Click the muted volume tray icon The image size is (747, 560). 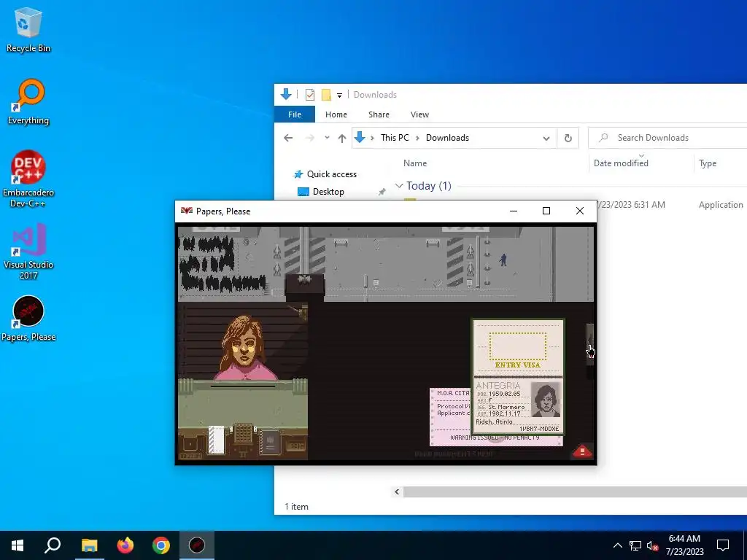[x=652, y=545]
